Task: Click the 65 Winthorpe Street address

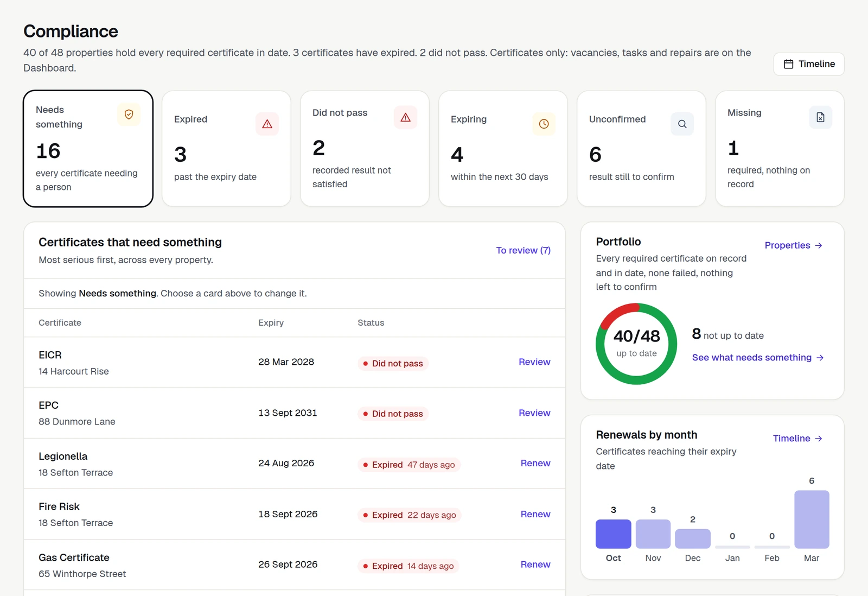Action: coord(82,574)
